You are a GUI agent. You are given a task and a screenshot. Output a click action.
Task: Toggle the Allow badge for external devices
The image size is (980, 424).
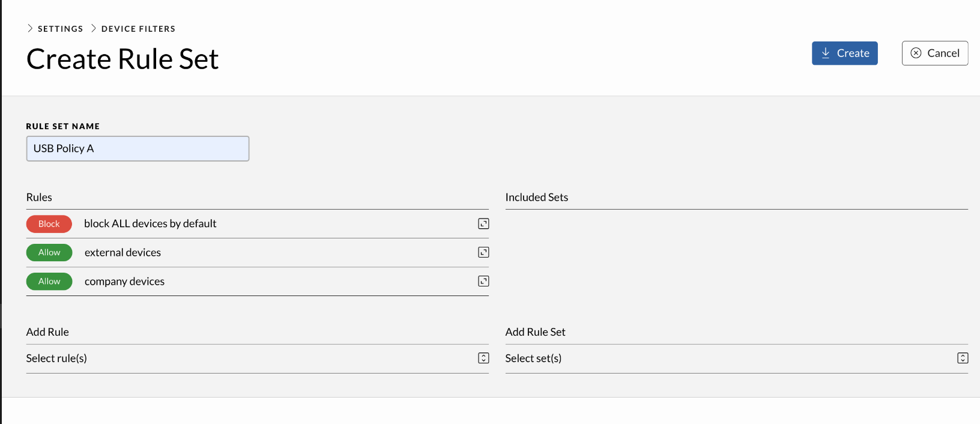coord(49,253)
